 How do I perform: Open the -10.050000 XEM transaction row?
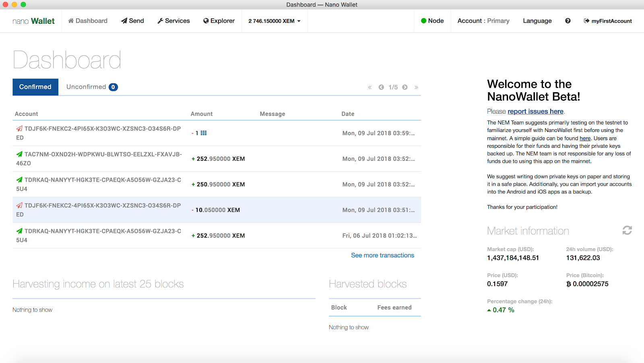point(217,210)
